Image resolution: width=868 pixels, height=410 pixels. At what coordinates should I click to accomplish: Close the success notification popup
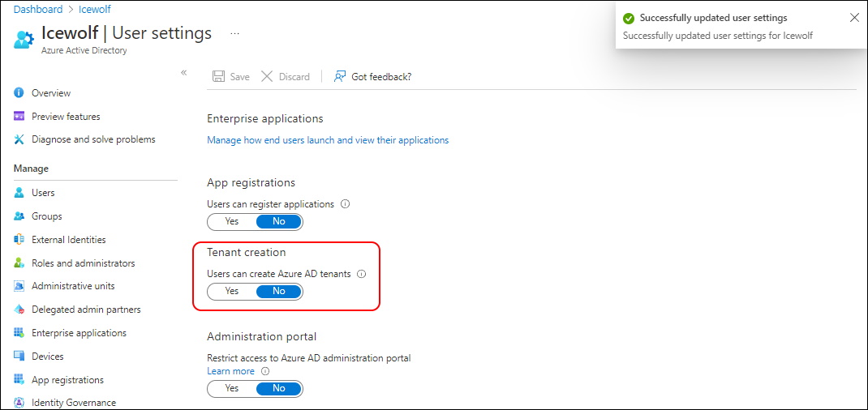854,18
